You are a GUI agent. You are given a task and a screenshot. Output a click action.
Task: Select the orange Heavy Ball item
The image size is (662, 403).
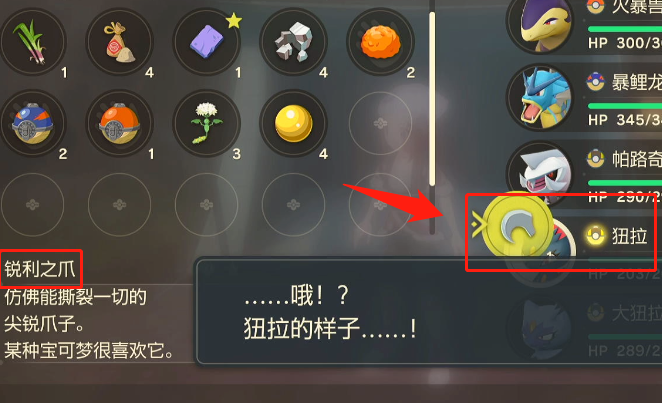point(119,123)
